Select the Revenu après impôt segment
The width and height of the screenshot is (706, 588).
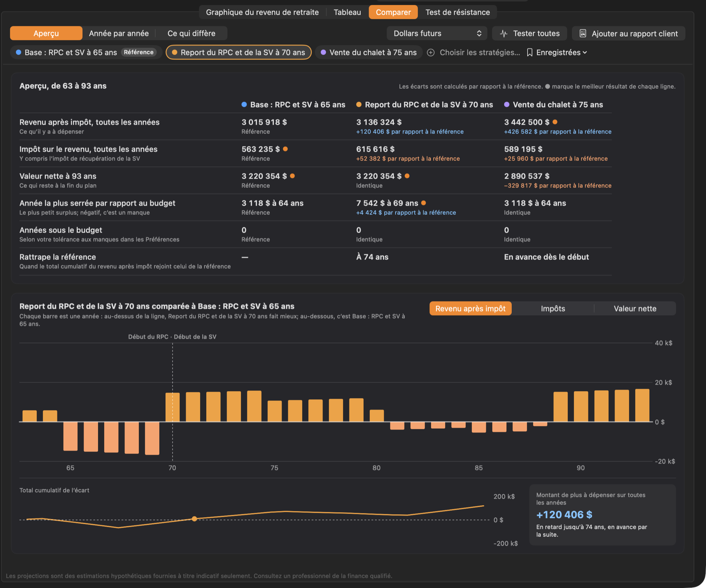471,309
